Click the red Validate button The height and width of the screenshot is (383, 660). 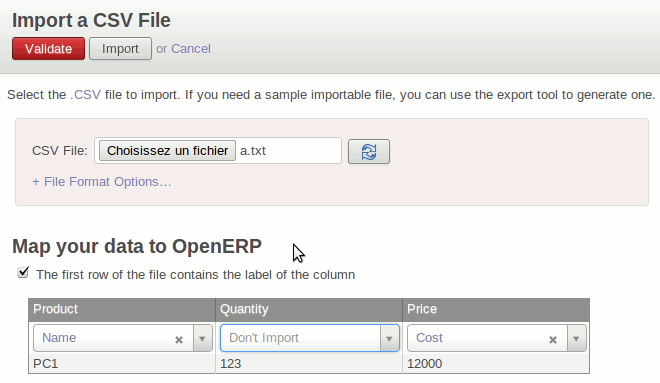[48, 49]
